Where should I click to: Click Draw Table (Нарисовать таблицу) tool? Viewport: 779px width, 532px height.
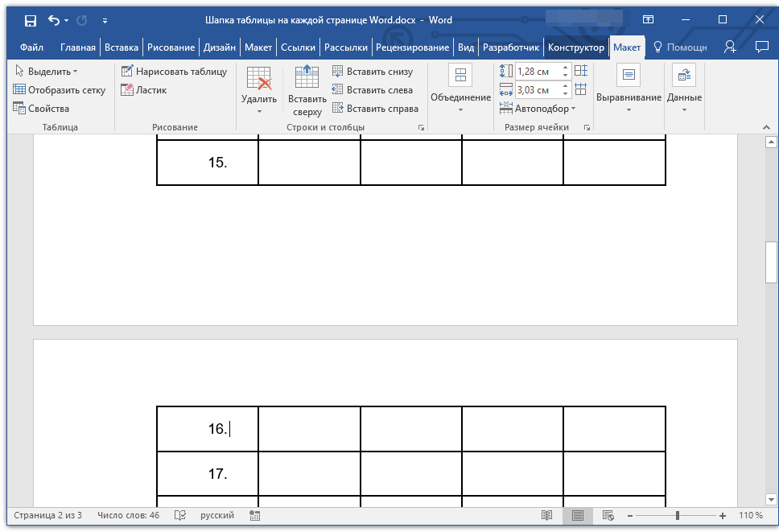click(174, 72)
